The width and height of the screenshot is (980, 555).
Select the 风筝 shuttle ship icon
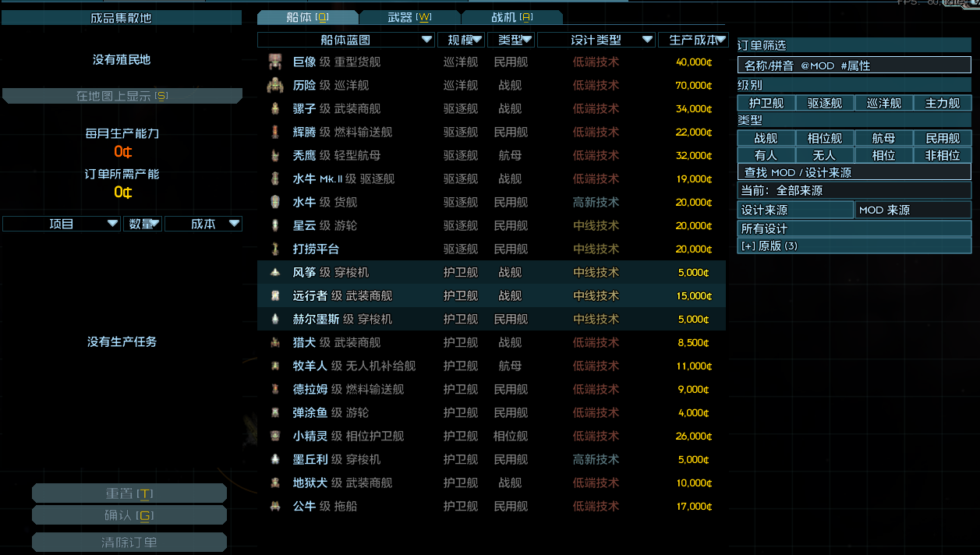point(274,272)
